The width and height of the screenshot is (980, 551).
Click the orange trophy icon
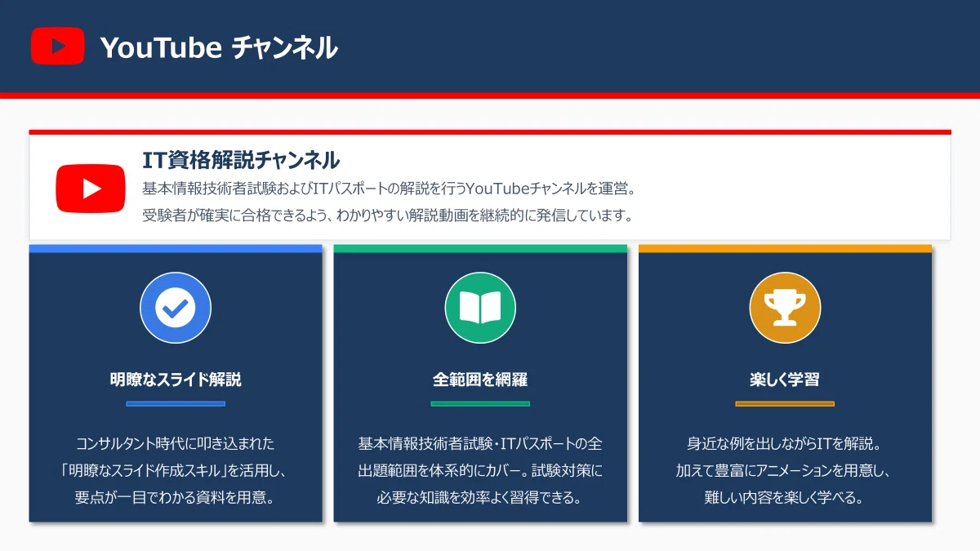[x=785, y=308]
